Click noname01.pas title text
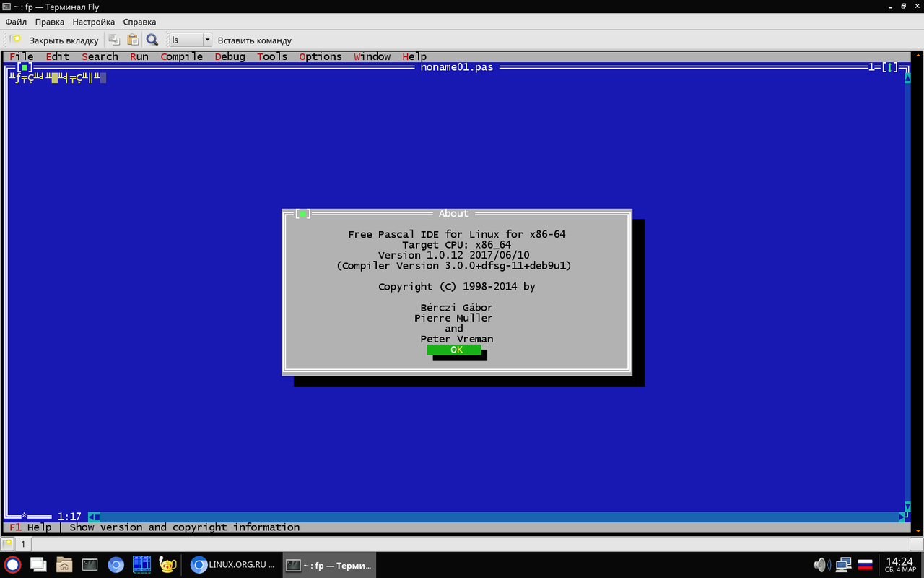Image resolution: width=924 pixels, height=578 pixels. tap(457, 67)
